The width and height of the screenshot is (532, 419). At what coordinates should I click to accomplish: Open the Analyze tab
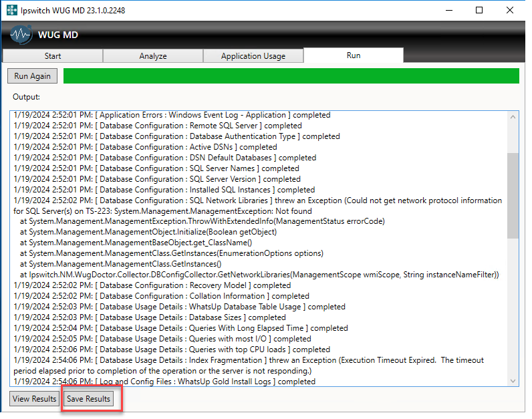[x=153, y=56]
